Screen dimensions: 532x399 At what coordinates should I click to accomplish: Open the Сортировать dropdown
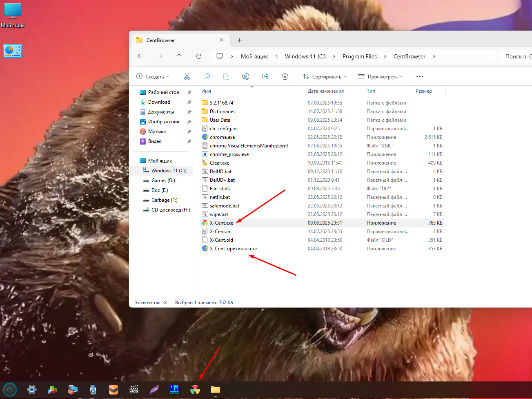tap(324, 76)
